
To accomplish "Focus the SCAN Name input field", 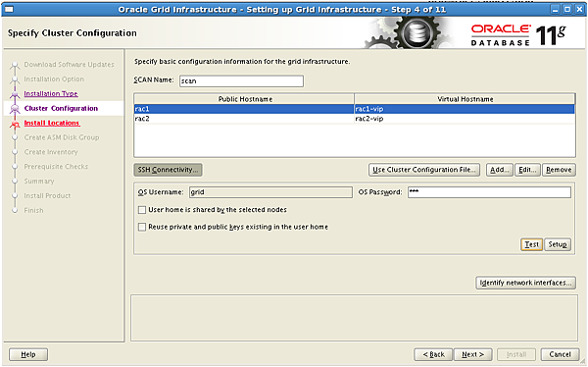I will coord(241,81).
